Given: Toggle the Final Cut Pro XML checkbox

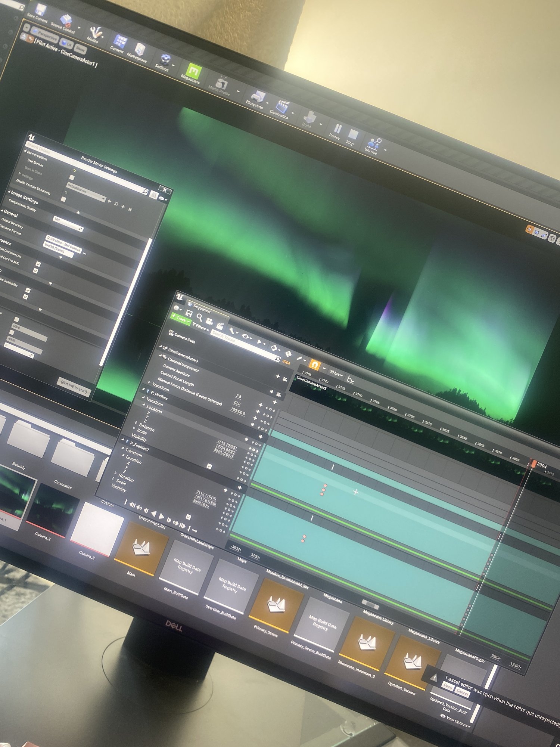Looking at the screenshot, I should tap(35, 270).
